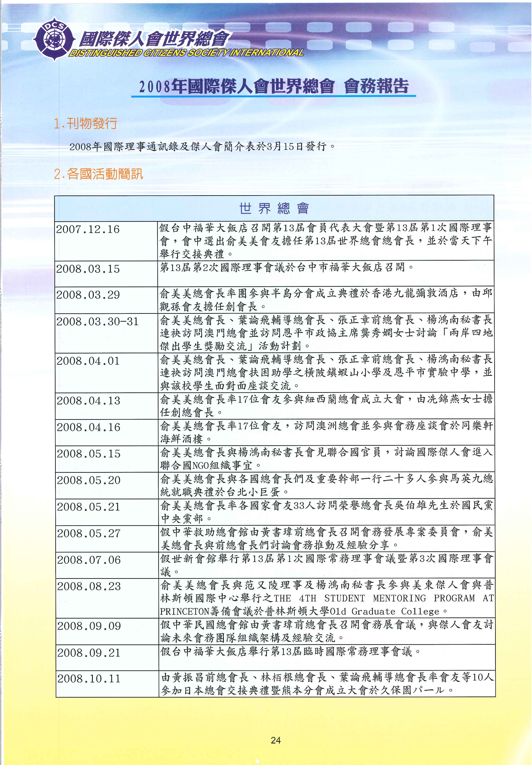Click the entry about 聯合國NGO組織事宜
This screenshot has width=532, height=765.
[x=326, y=458]
